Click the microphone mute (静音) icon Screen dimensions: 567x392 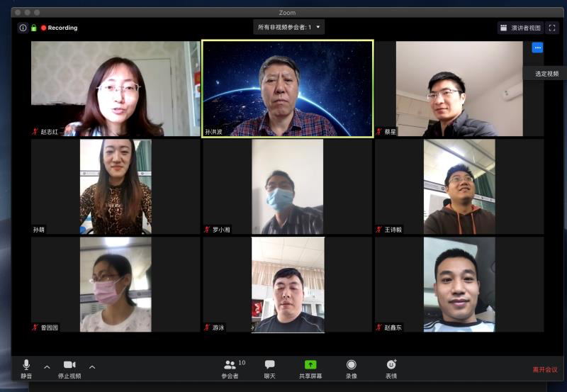[x=26, y=364]
